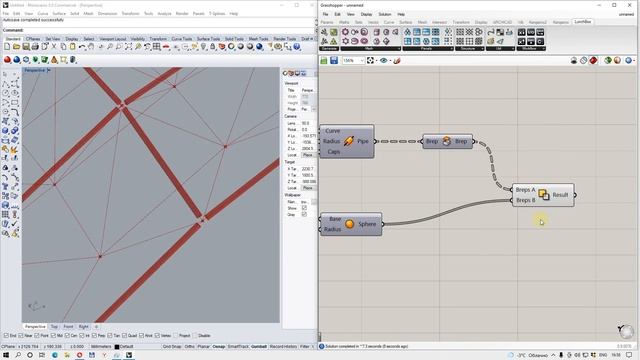Click the blue Help icon in Rhino toolbar

(x=297, y=47)
